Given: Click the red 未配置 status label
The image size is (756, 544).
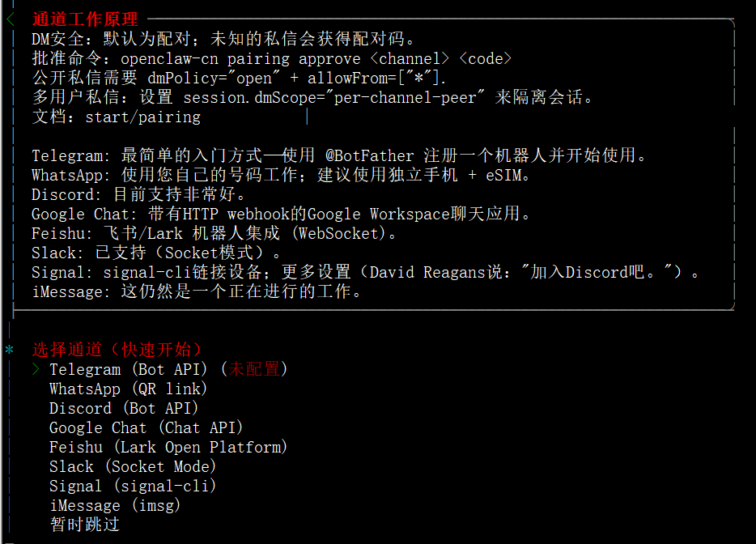Looking at the screenshot, I should [x=254, y=369].
